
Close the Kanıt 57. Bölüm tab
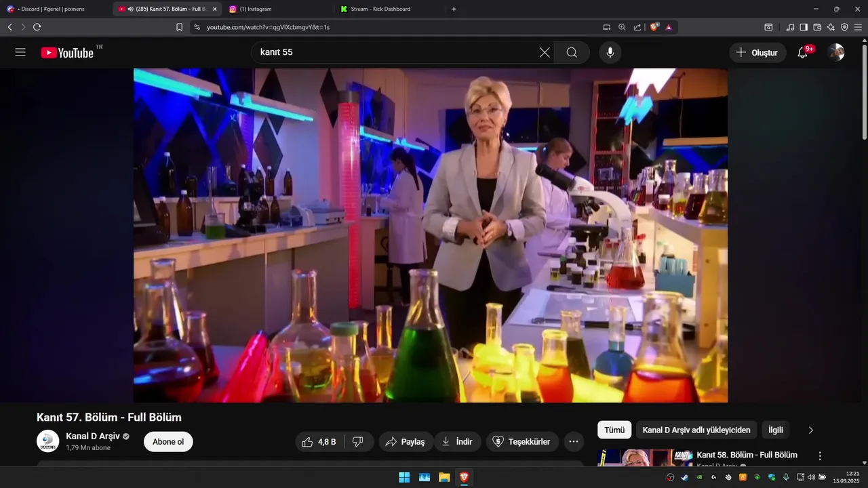coord(214,9)
